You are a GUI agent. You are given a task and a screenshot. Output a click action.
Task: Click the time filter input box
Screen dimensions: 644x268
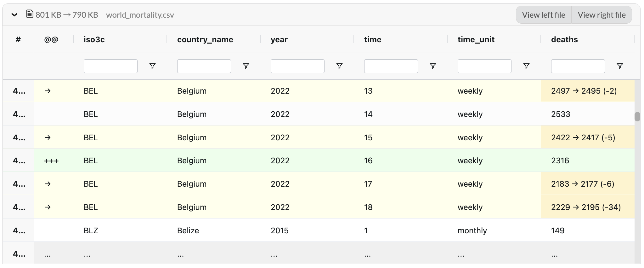tap(391, 66)
